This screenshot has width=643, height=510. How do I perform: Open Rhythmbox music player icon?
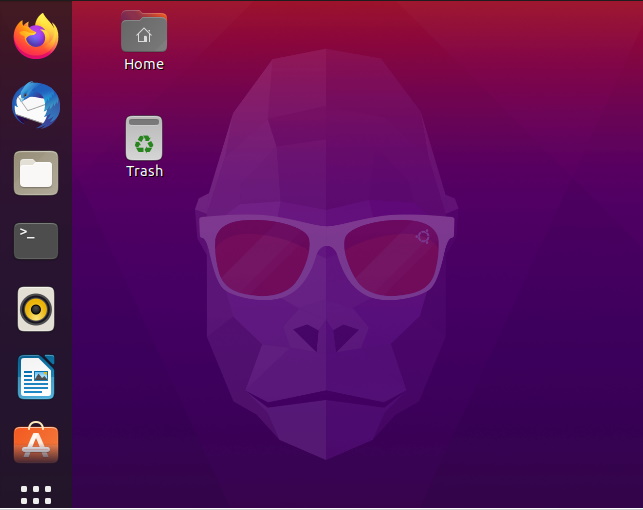[x=36, y=309]
